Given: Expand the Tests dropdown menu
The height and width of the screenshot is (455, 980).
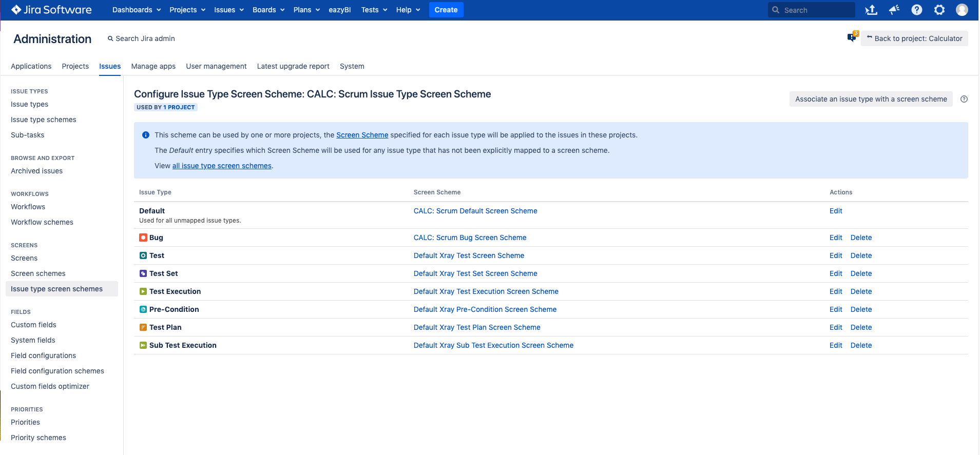Looking at the screenshot, I should point(374,10).
